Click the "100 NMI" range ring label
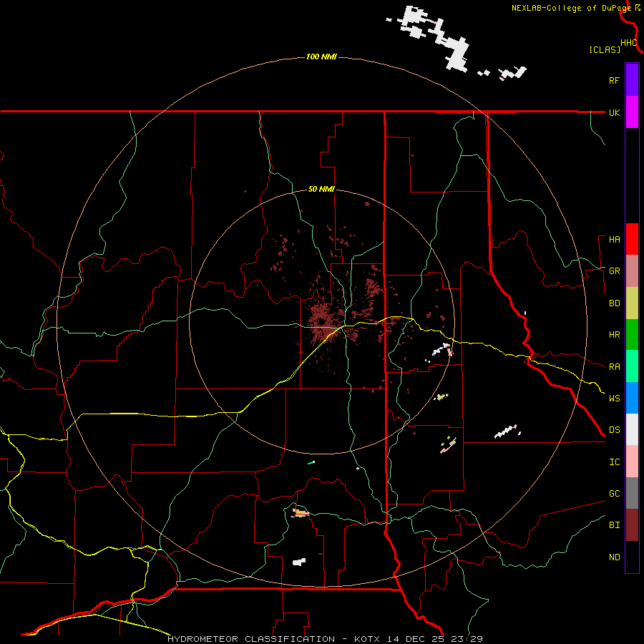Viewport: 644px width, 644px height. click(x=321, y=57)
